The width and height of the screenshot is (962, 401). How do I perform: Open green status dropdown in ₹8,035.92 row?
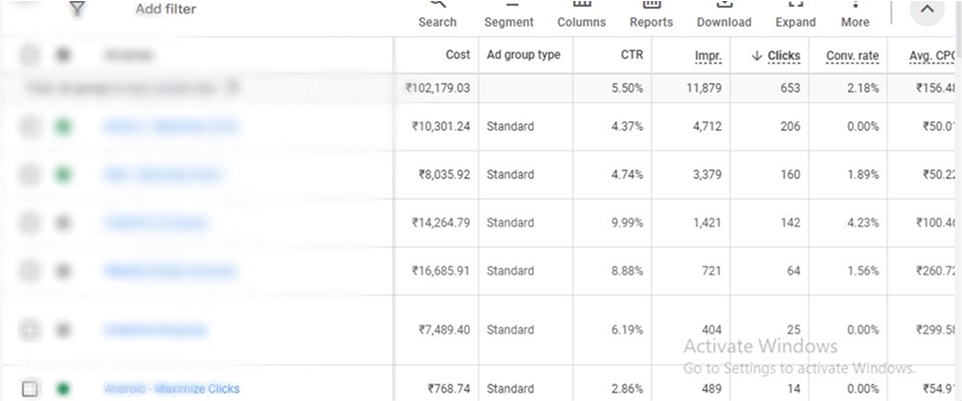tap(64, 175)
